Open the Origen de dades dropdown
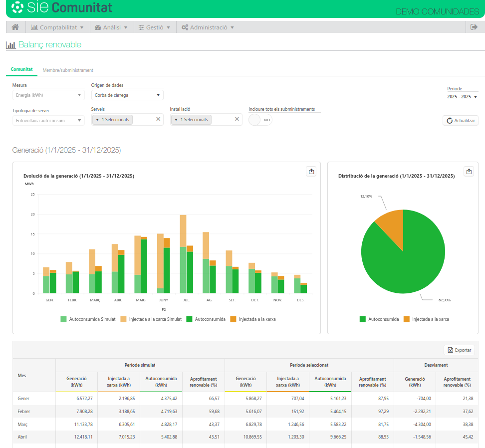The image size is (485, 448). [x=127, y=95]
